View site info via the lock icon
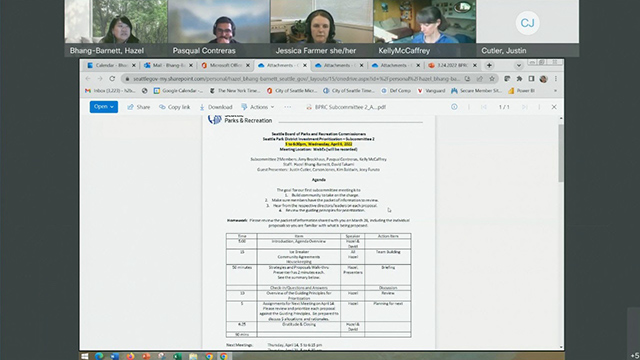The height and width of the screenshot is (360, 640). (x=127, y=79)
